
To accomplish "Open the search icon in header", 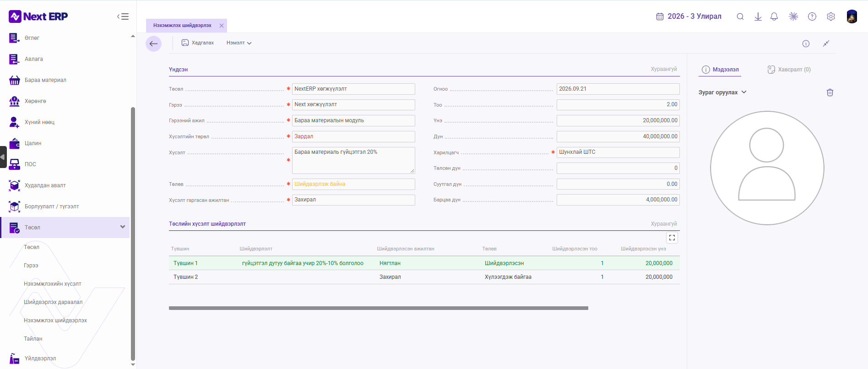I will tap(740, 16).
